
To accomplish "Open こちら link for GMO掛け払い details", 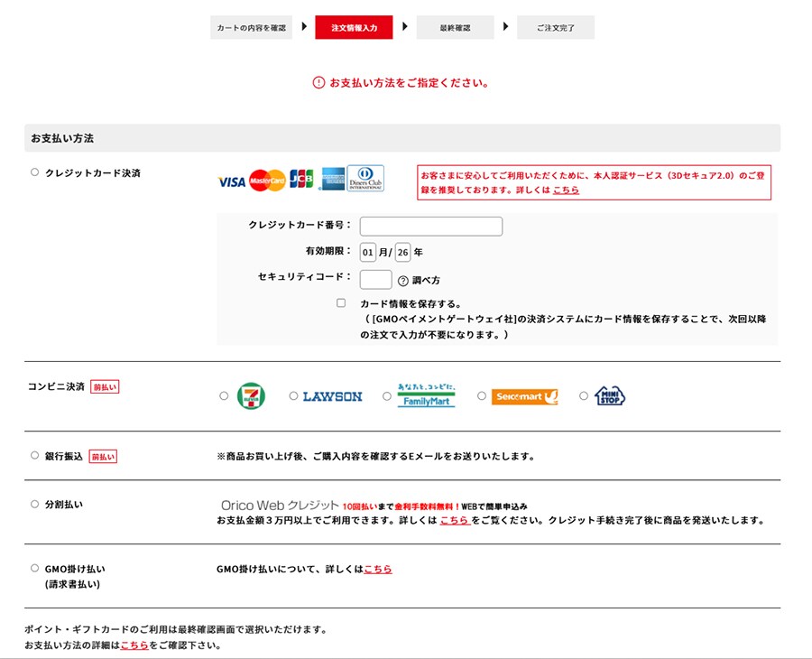I will click(x=378, y=569).
